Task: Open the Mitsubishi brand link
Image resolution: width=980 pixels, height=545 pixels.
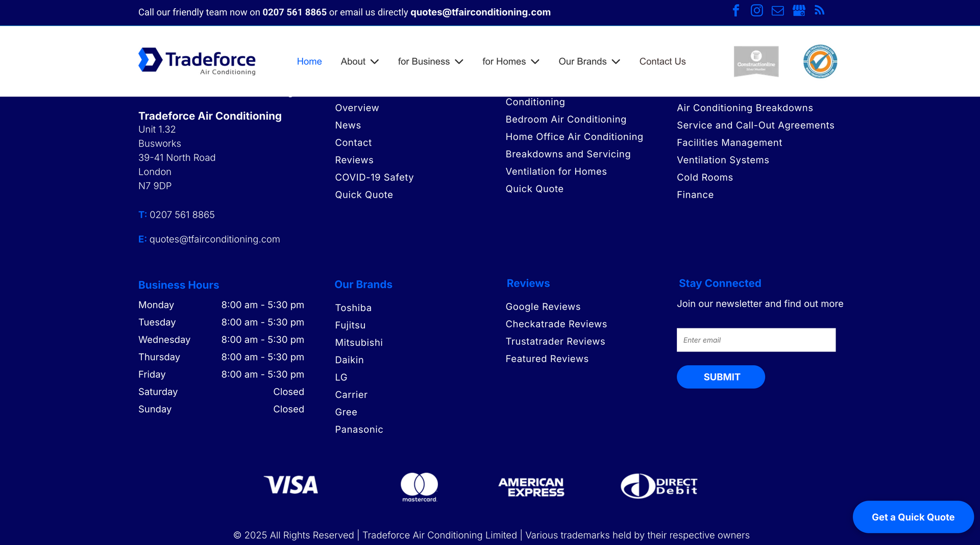Action: point(359,343)
